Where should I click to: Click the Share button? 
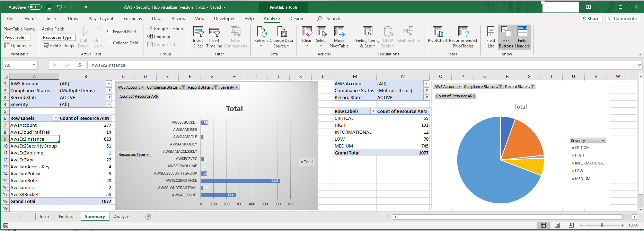[591, 19]
